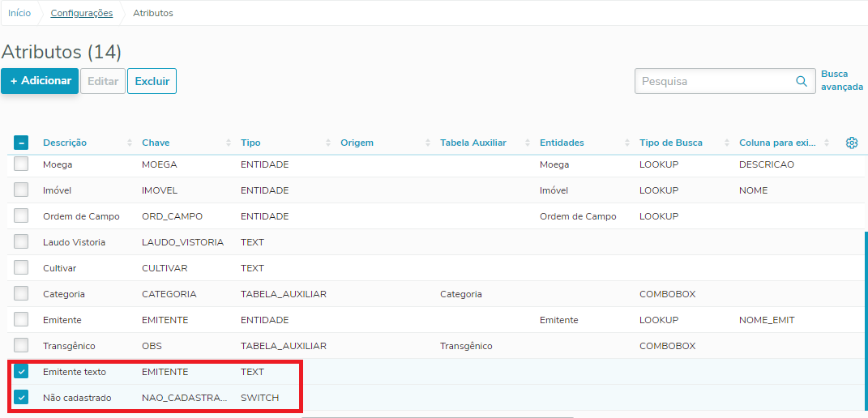The image size is (868, 418).
Task: Click the Origem column header
Action: [x=357, y=143]
